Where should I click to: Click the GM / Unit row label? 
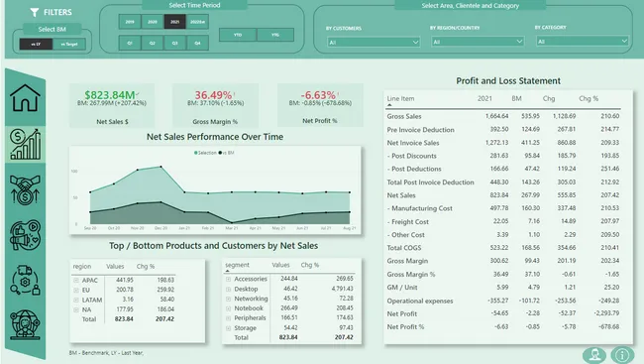click(401, 288)
